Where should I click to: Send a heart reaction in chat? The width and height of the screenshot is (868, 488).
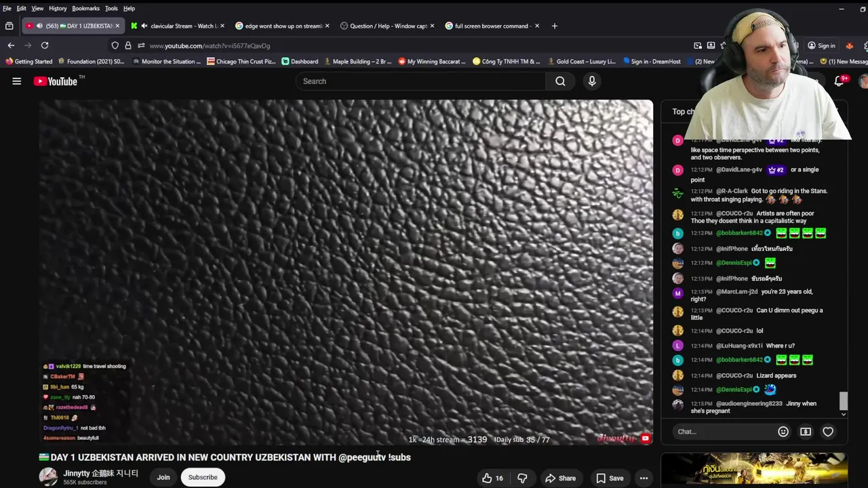click(x=828, y=432)
